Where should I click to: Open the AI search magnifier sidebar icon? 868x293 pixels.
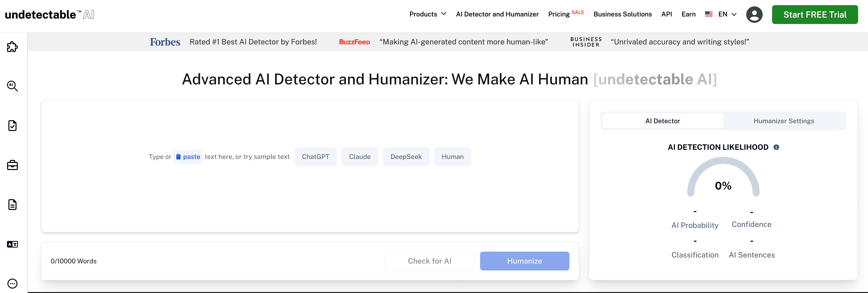point(12,86)
